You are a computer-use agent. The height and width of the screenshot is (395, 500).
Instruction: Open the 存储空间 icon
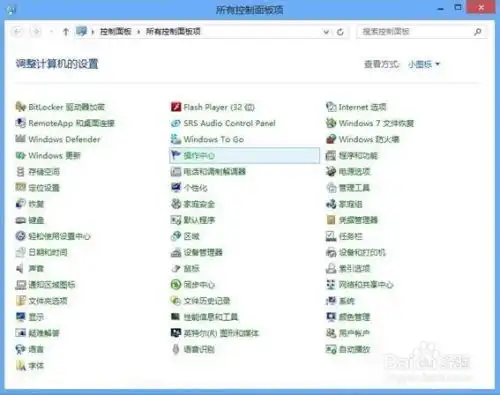point(21,172)
